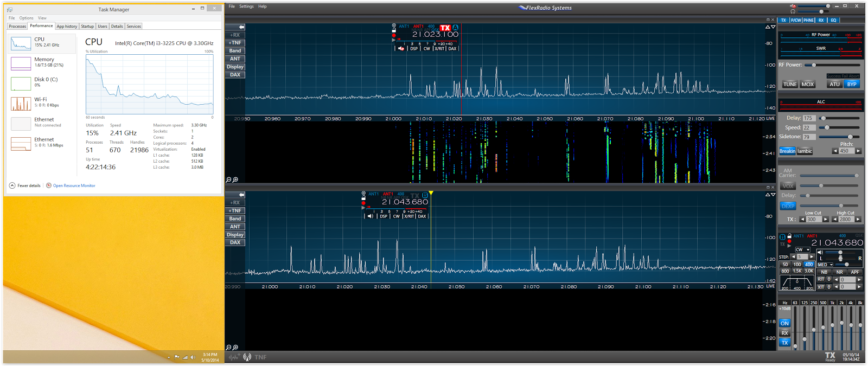The width and height of the screenshot is (868, 366).
Task: Open App history tab in Task Manager
Action: click(x=67, y=26)
